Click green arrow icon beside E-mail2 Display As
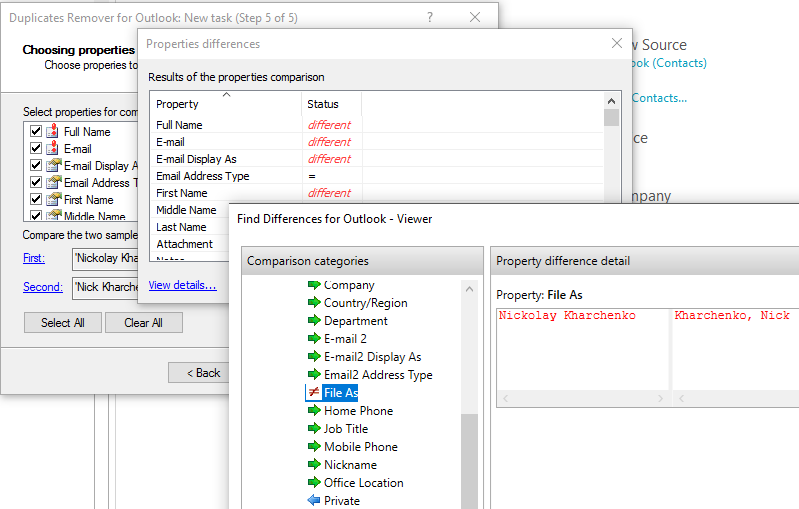This screenshot has height=509, width=799. pos(314,357)
